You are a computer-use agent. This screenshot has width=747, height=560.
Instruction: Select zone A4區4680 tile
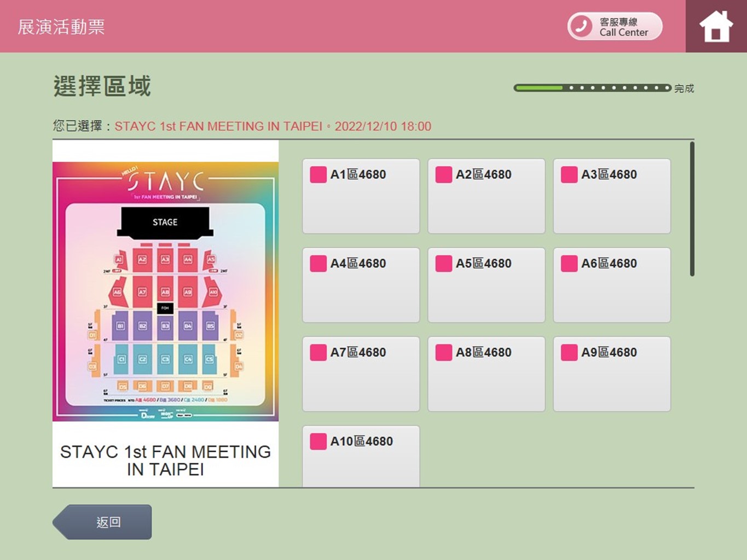click(x=361, y=285)
